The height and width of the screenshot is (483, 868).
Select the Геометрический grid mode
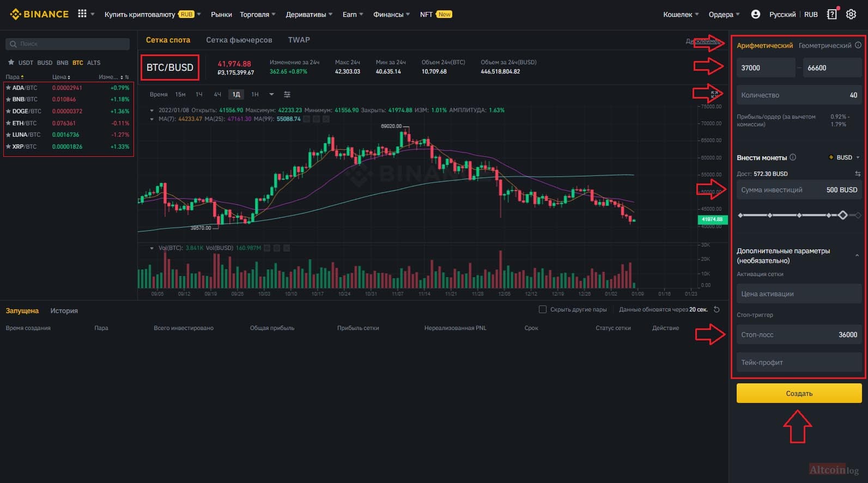tap(825, 46)
